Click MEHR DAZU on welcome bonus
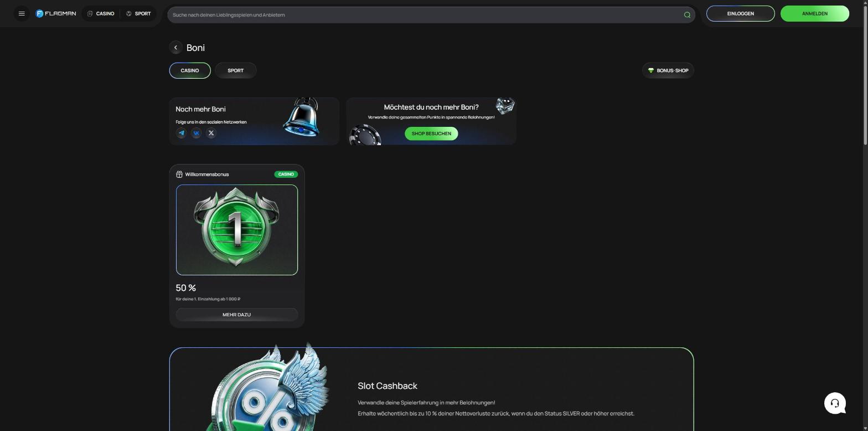The width and height of the screenshot is (868, 431). click(236, 315)
